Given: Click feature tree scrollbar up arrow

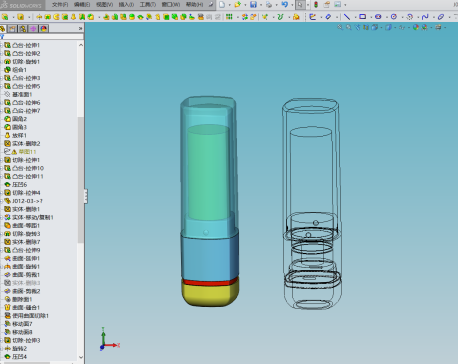Looking at the screenshot, I should point(81,45).
